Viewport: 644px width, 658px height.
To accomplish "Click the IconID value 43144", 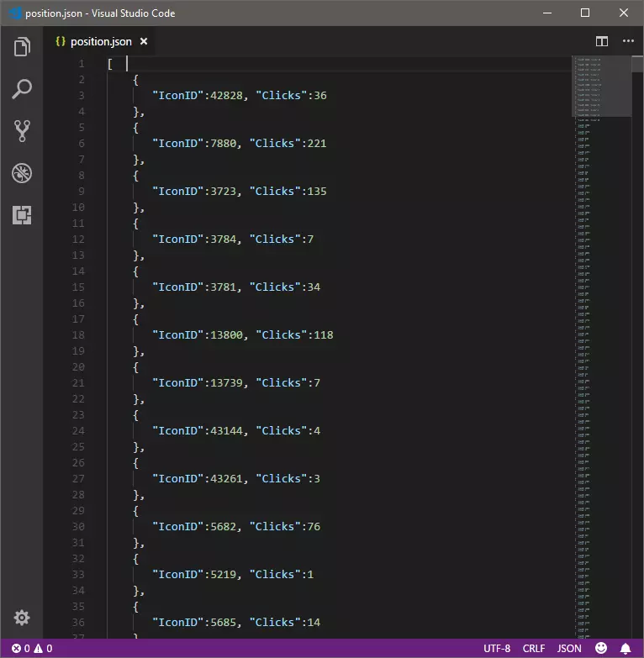I will (x=226, y=430).
